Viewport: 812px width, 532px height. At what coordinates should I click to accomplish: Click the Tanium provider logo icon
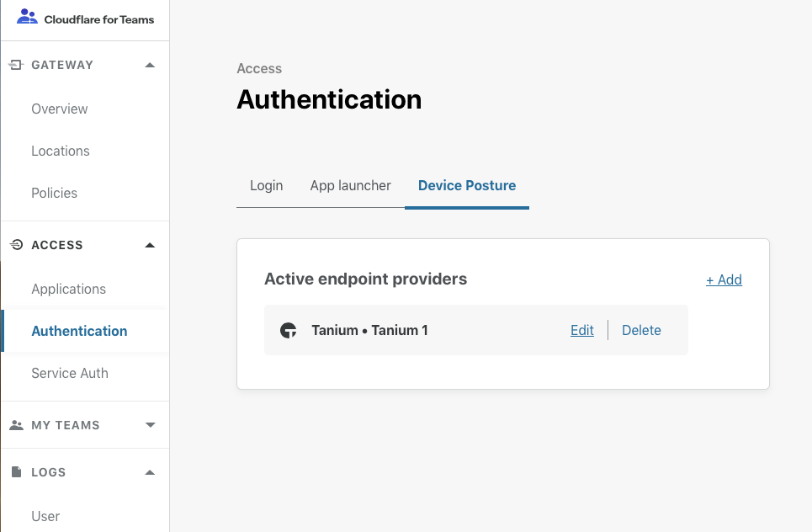pos(289,330)
